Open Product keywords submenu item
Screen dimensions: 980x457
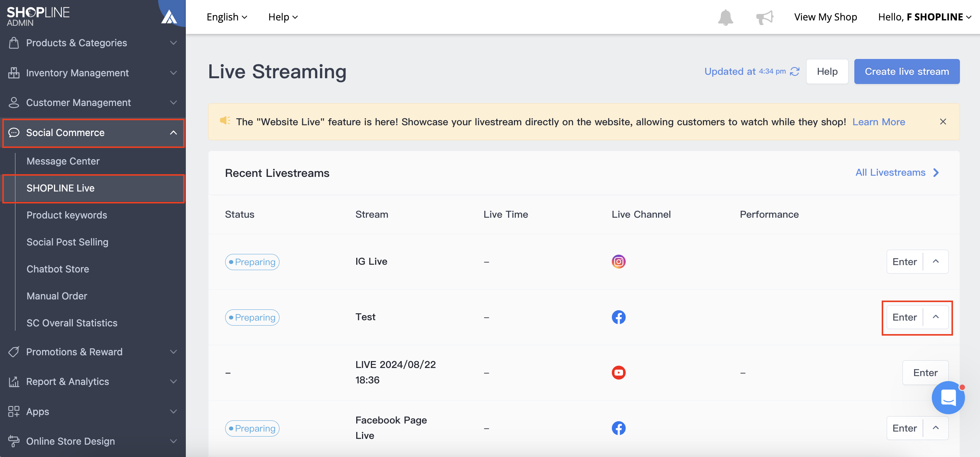[x=67, y=215]
